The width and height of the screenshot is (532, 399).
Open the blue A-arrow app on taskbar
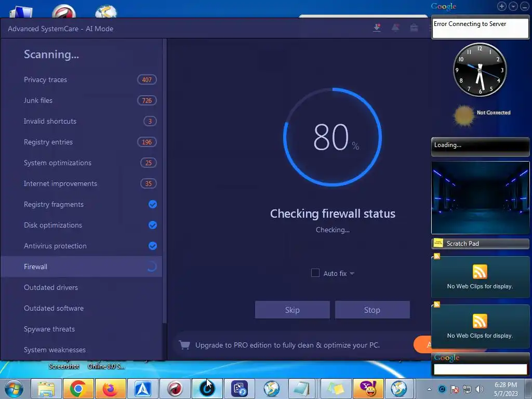[x=142, y=389]
